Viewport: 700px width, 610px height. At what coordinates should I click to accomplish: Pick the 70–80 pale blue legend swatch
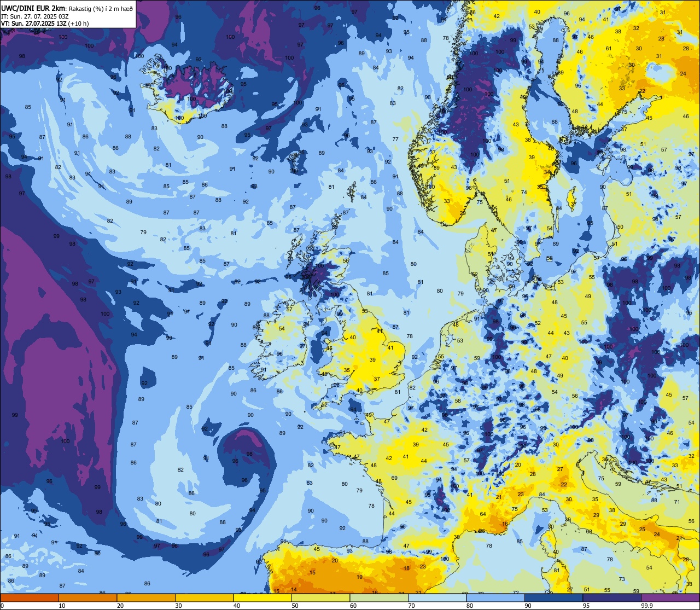(x=437, y=599)
